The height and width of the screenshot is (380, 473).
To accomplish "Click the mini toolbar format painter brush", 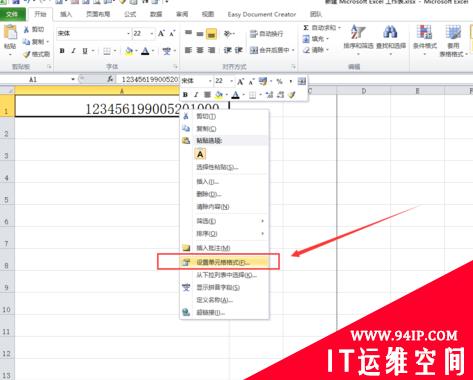I will coord(292,95).
